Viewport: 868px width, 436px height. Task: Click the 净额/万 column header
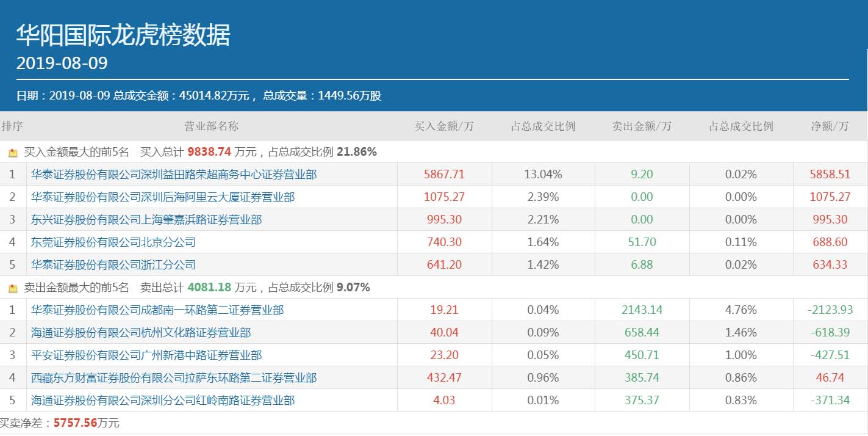[x=830, y=126]
